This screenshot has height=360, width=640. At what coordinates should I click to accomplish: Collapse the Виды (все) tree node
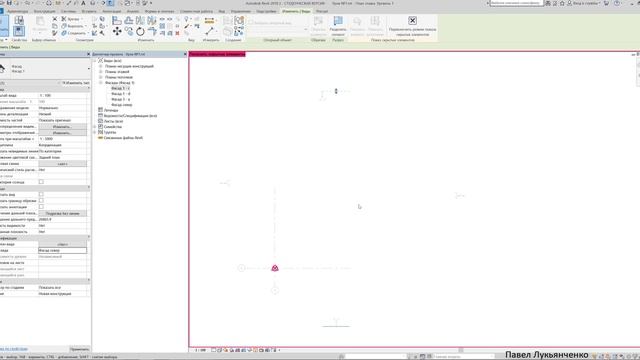pos(95,60)
